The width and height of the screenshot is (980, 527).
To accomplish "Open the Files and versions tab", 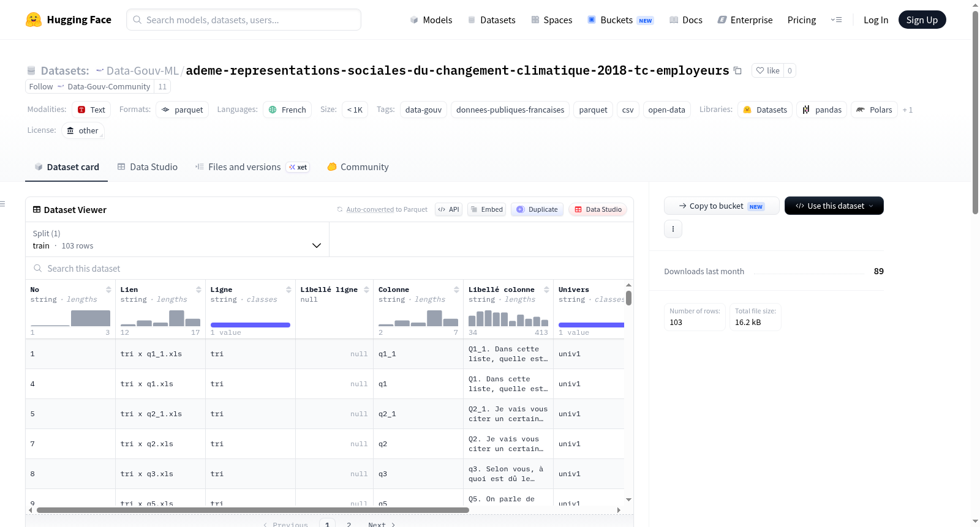I will (252, 166).
